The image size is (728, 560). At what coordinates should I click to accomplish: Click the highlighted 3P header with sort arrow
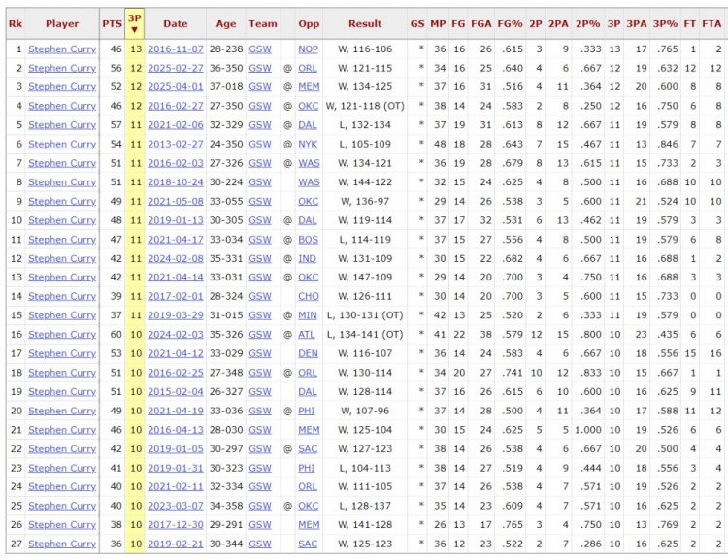point(134,23)
